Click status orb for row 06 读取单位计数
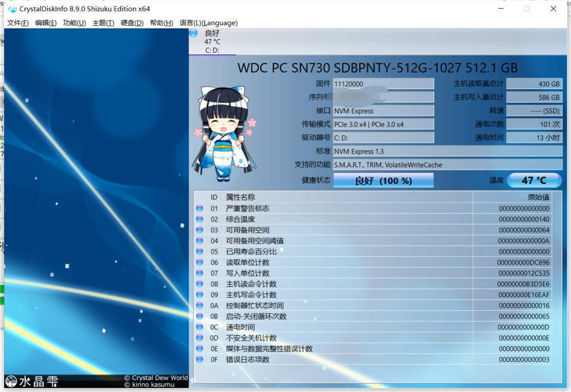This screenshot has width=571, height=392. (199, 262)
